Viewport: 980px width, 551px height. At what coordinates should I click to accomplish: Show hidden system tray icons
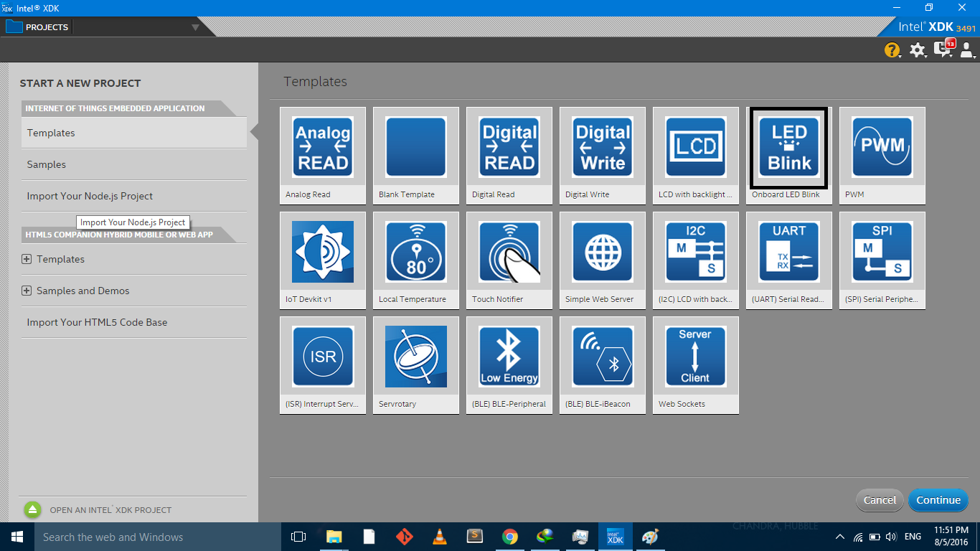point(840,537)
